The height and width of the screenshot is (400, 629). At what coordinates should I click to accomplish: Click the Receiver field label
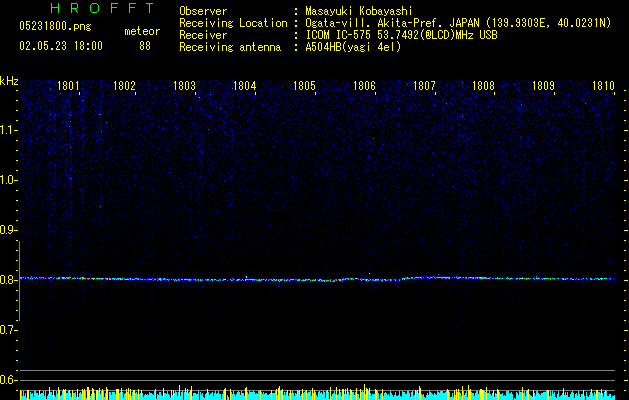[x=203, y=35]
